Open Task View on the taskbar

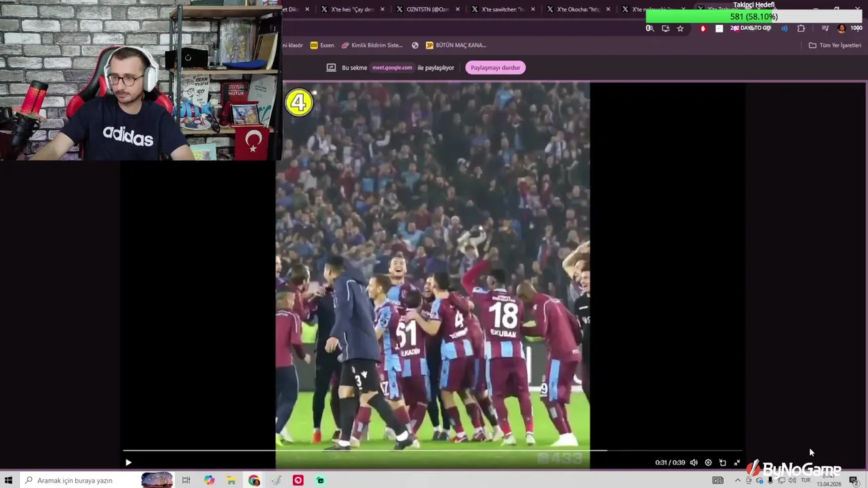click(186, 481)
